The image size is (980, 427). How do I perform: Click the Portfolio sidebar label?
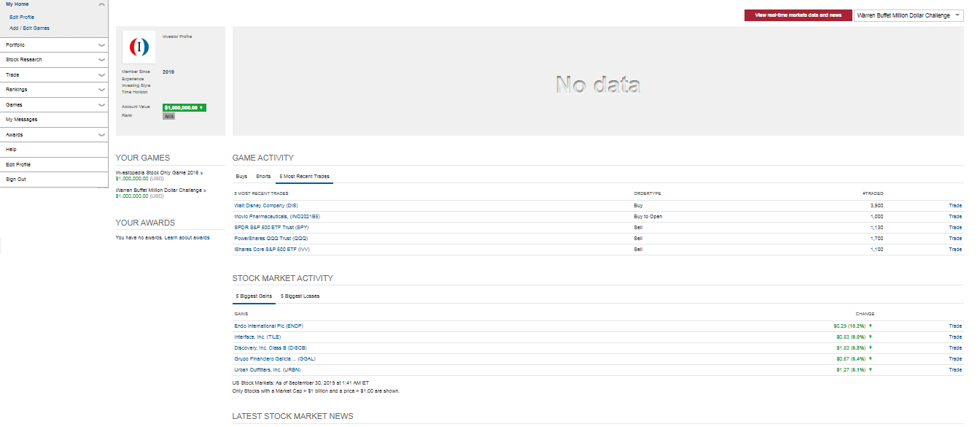[15, 45]
